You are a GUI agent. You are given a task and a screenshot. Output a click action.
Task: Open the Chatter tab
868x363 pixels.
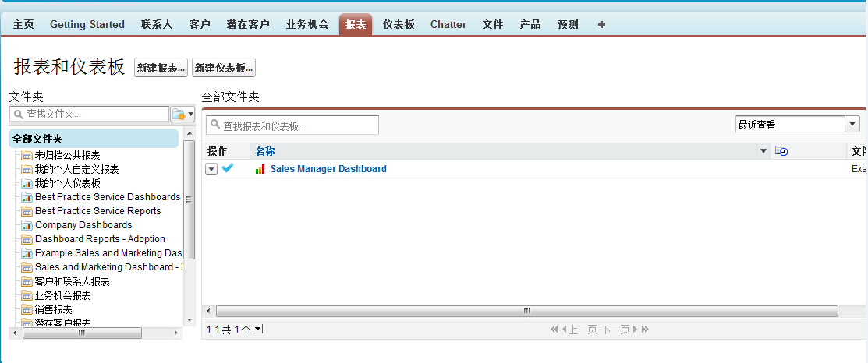coord(448,24)
